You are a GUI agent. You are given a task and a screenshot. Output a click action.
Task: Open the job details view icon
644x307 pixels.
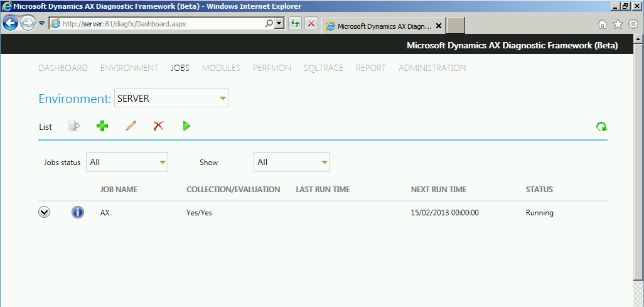pyautogui.click(x=74, y=127)
